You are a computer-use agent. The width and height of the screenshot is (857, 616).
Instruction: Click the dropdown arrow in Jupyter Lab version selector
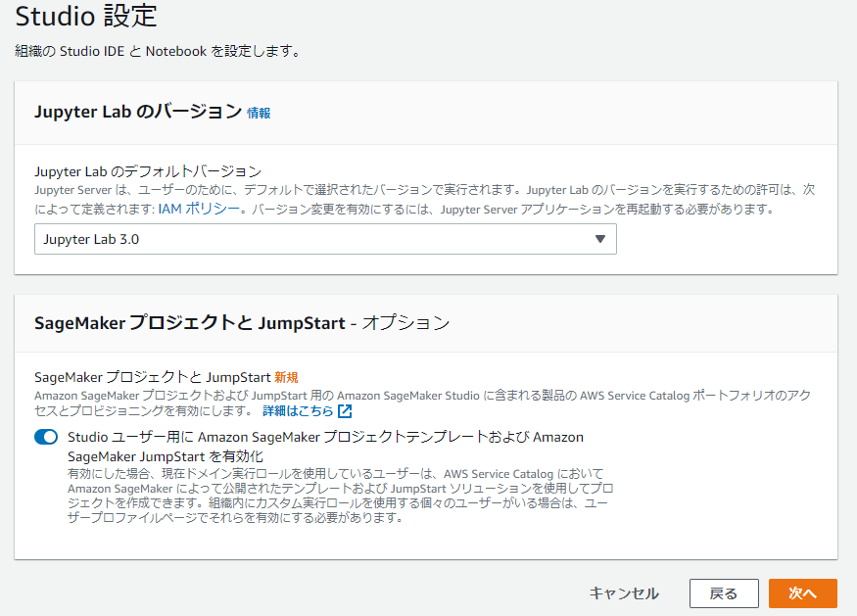click(x=600, y=239)
